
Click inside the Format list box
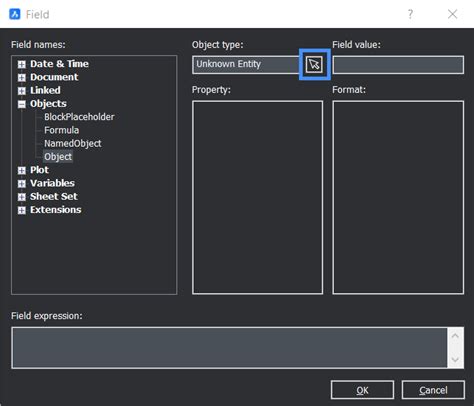coord(398,197)
